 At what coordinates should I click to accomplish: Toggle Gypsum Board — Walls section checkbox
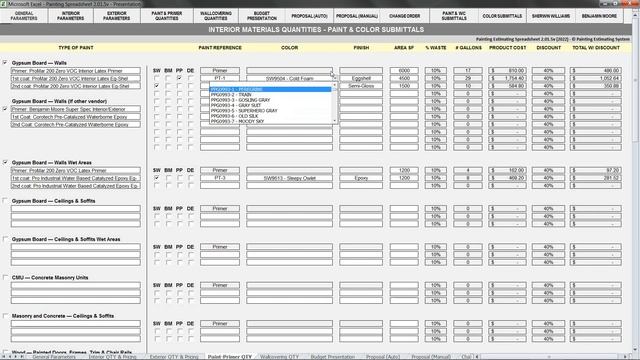tap(5, 62)
